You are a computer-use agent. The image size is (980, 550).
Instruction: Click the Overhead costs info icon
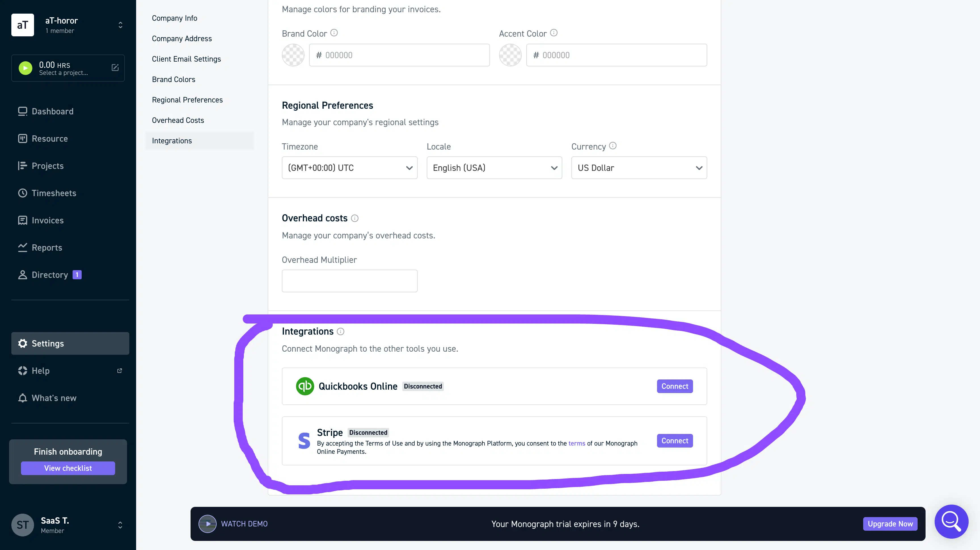pyautogui.click(x=354, y=218)
